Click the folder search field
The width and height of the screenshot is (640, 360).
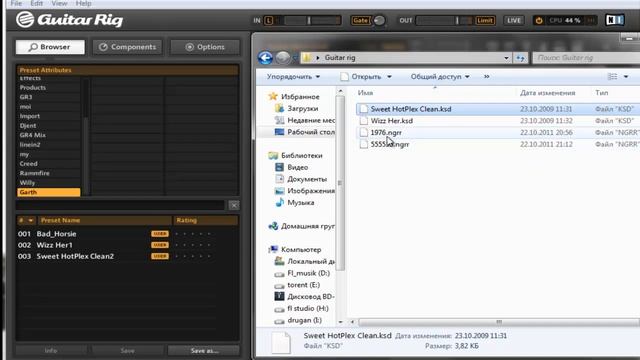coord(587,58)
